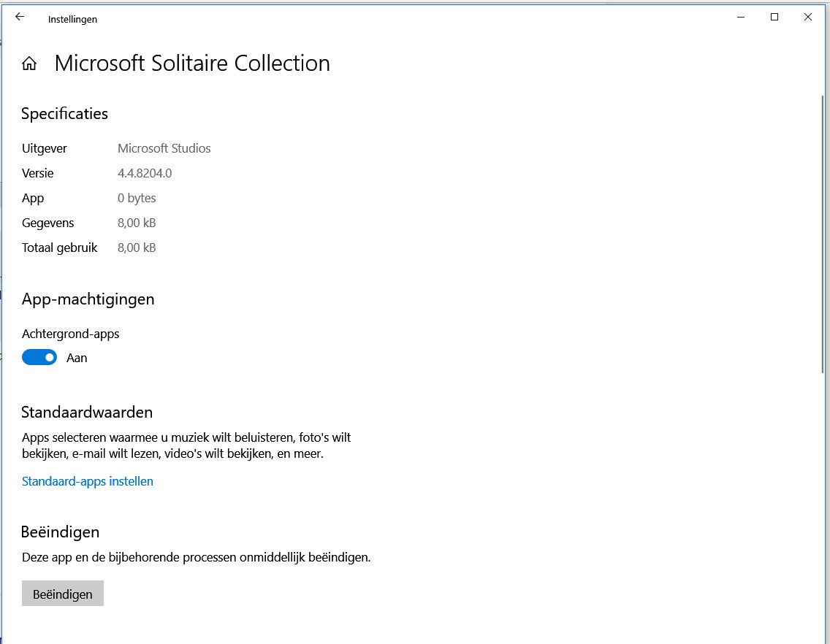This screenshot has height=644, width=830.
Task: Click the Totaal gebruik value 8,00 kB
Action: [x=137, y=248]
